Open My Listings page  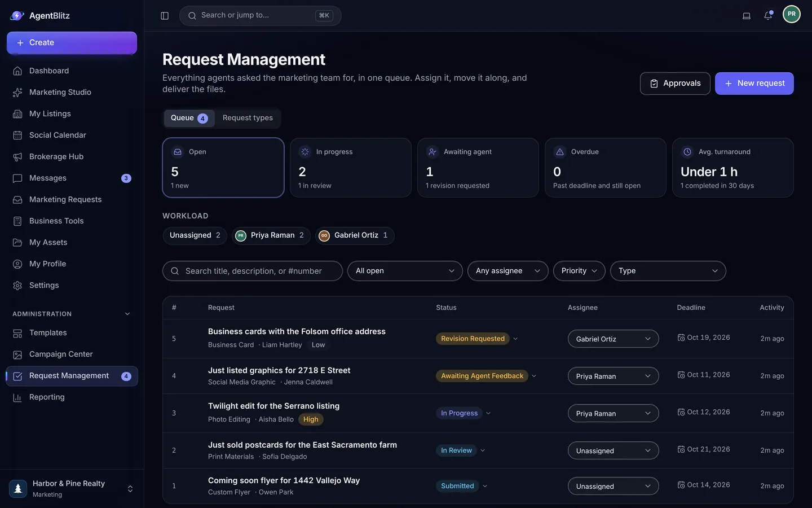tap(72, 114)
